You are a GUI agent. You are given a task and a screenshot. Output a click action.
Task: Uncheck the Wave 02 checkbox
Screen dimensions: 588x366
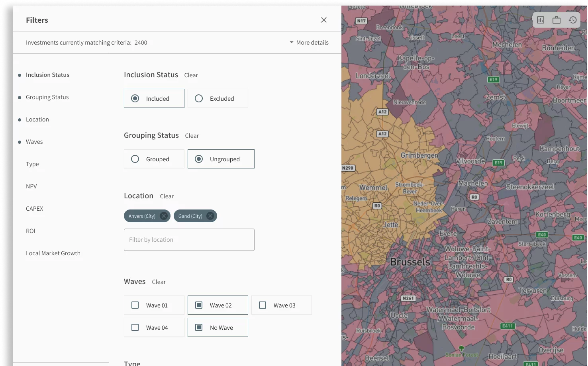pyautogui.click(x=199, y=305)
